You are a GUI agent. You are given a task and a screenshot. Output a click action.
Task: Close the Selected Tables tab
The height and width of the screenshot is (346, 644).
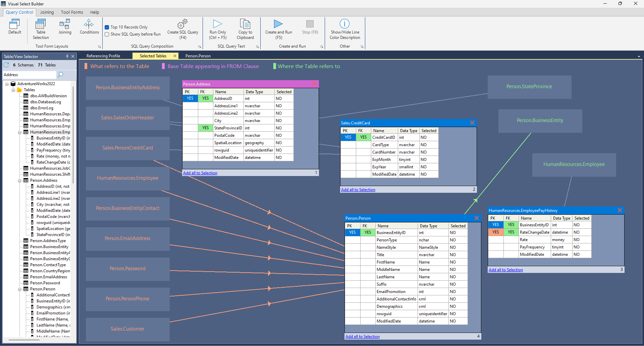coord(175,56)
